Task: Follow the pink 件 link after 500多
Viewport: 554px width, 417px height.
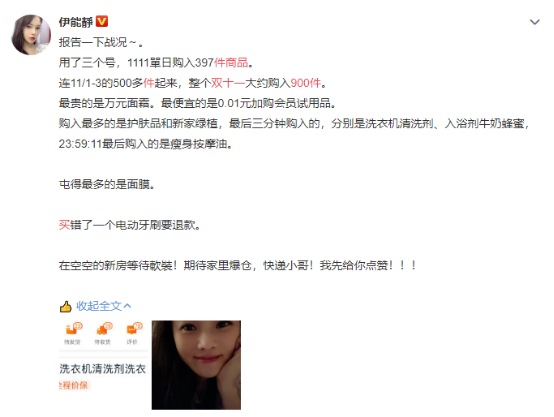Action: 149,83
